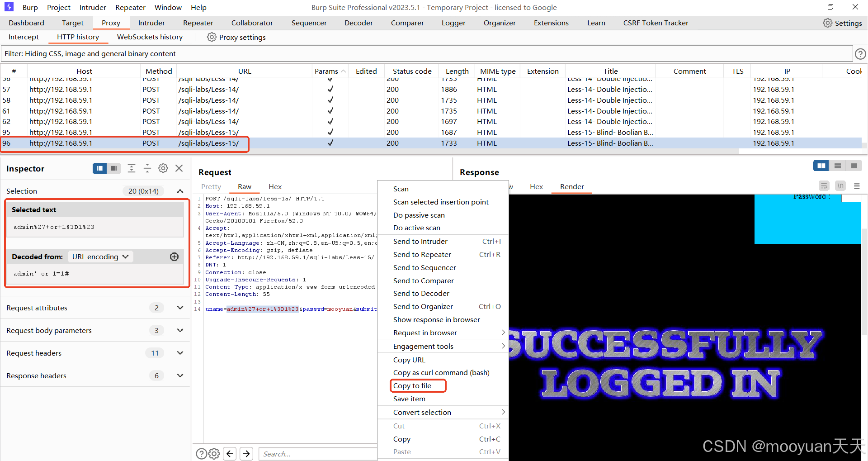Open 'Convert selection' submenu

(x=443, y=413)
